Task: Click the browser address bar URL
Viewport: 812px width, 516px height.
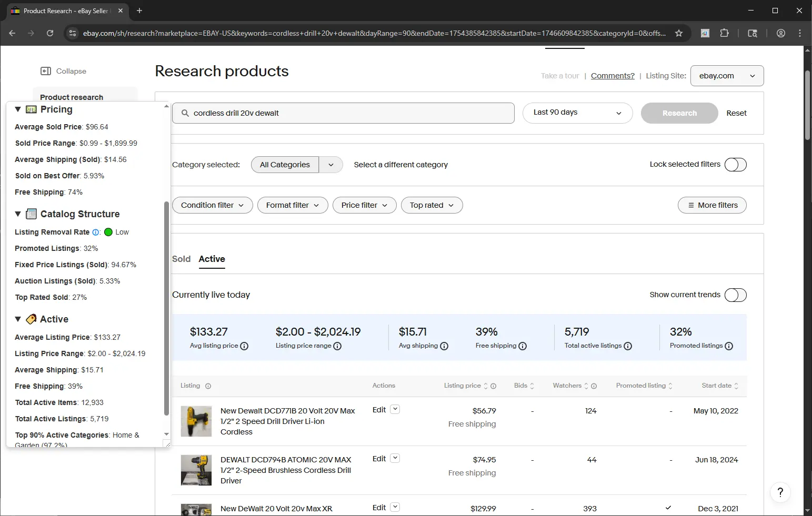Action: (x=374, y=33)
